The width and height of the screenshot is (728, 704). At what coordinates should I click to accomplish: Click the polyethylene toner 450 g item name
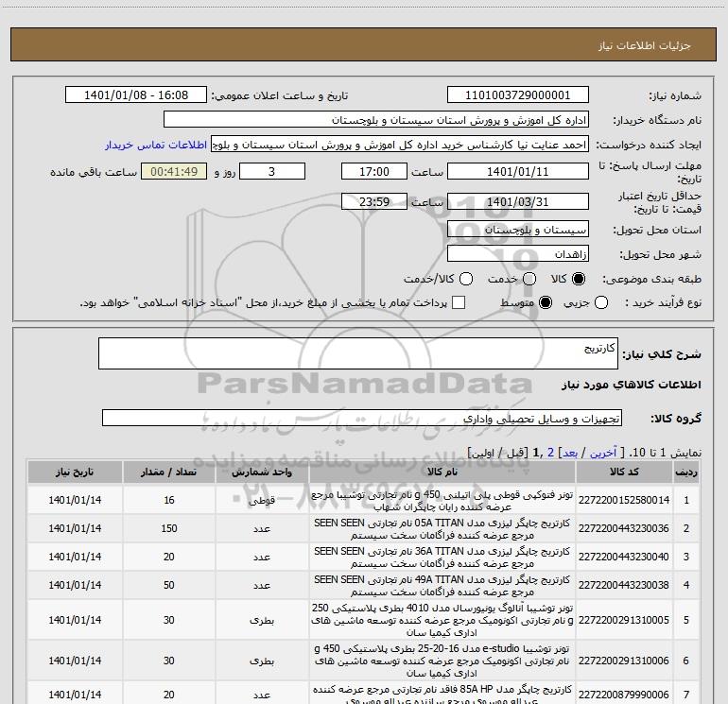pos(442,501)
